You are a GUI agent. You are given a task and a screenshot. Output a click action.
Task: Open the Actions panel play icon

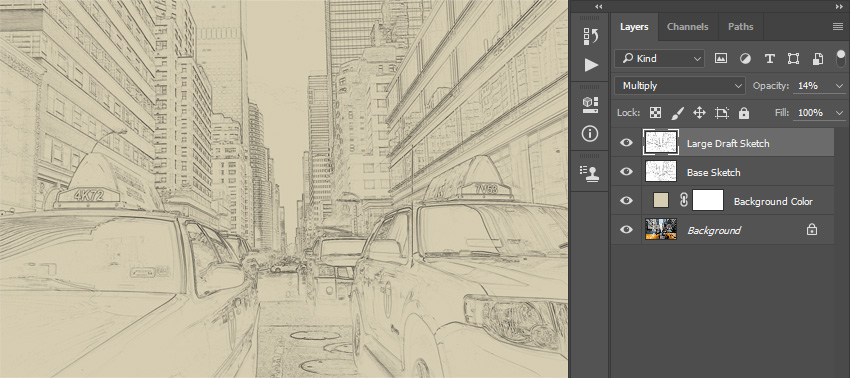[591, 66]
